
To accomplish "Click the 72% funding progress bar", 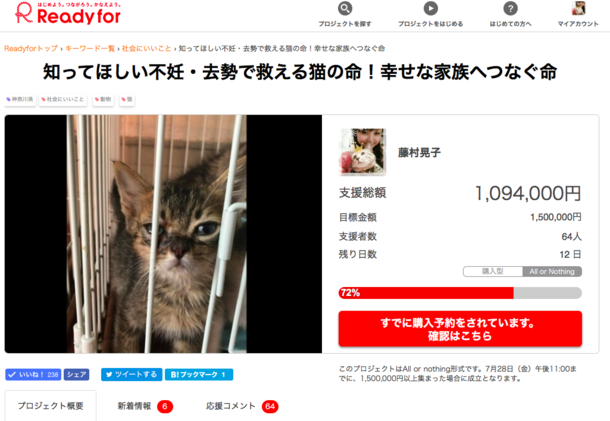I will 460,293.
